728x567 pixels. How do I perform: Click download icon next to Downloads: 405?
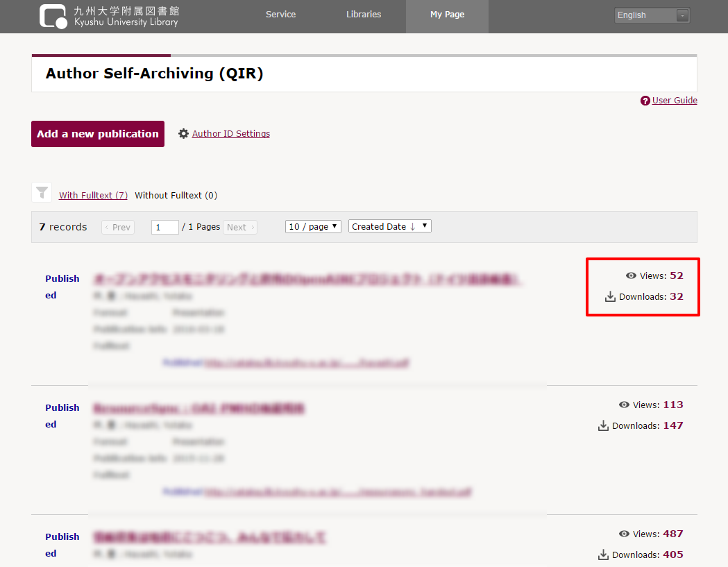(603, 555)
